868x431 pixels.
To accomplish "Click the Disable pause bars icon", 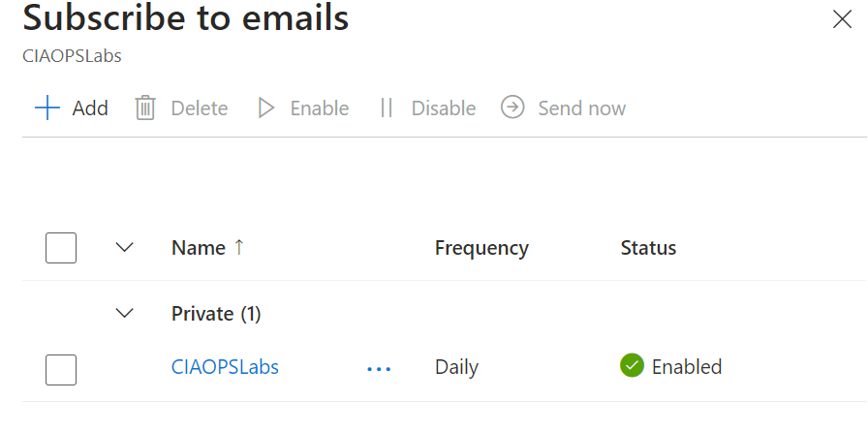I will (387, 108).
